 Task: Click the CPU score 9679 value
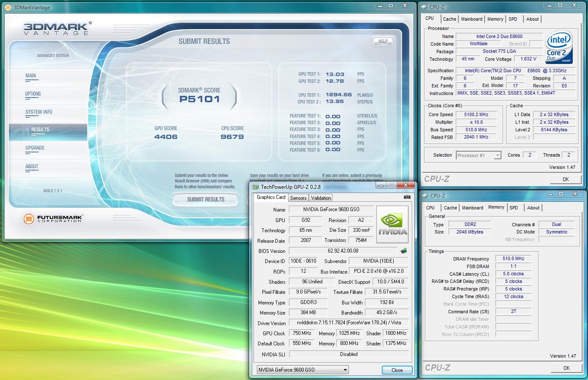(x=232, y=137)
